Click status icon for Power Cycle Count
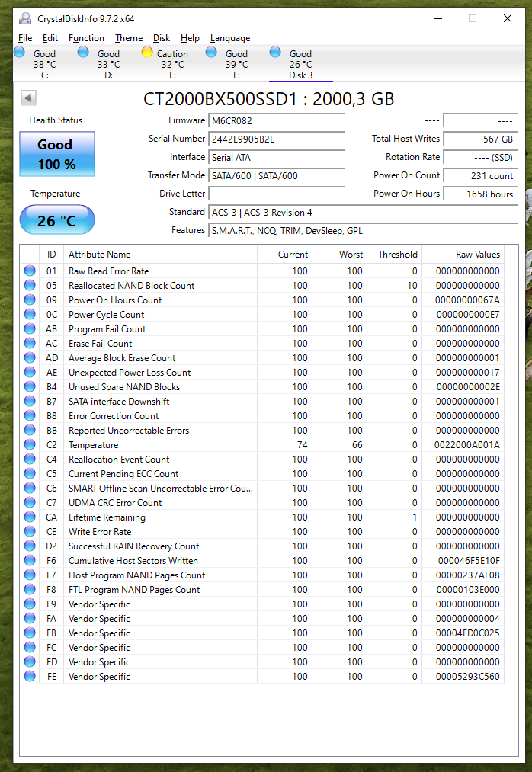This screenshot has height=772, width=532. (30, 314)
